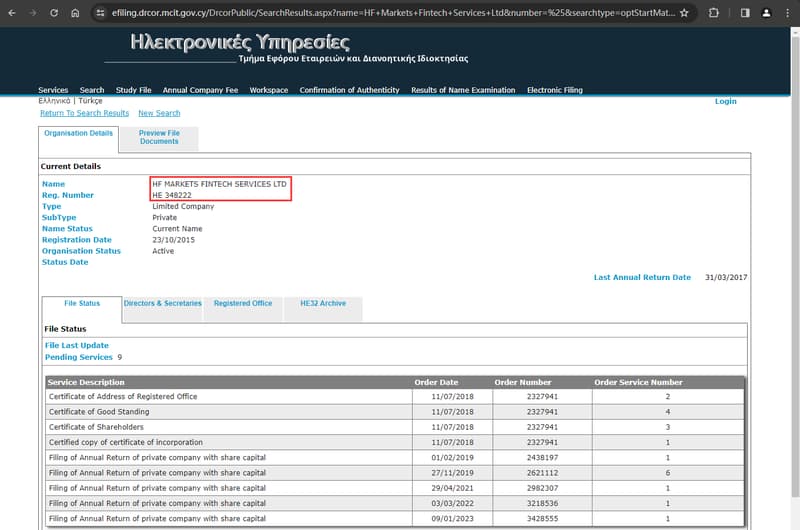Open the Preview File Documents tab
Screen dimensions: 800x530
click(x=159, y=137)
